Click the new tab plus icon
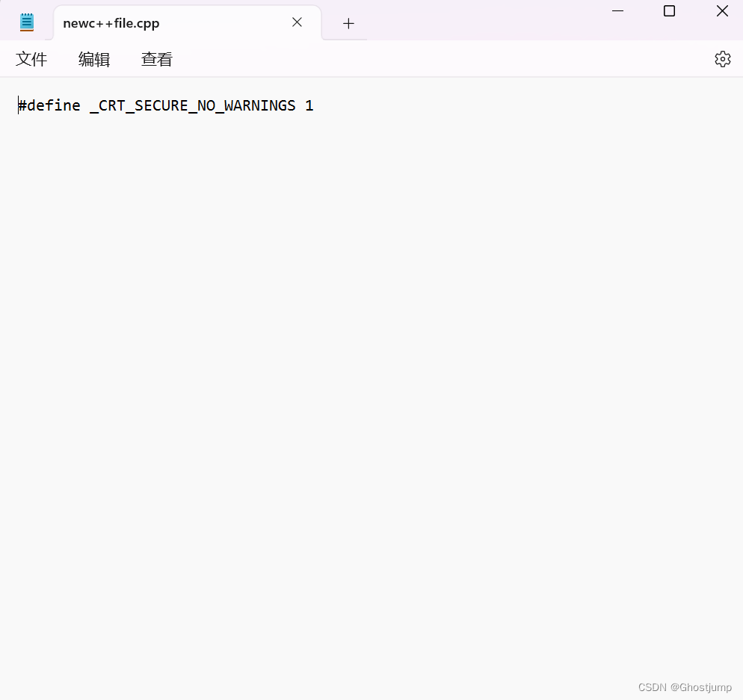This screenshot has width=743, height=700. click(348, 23)
